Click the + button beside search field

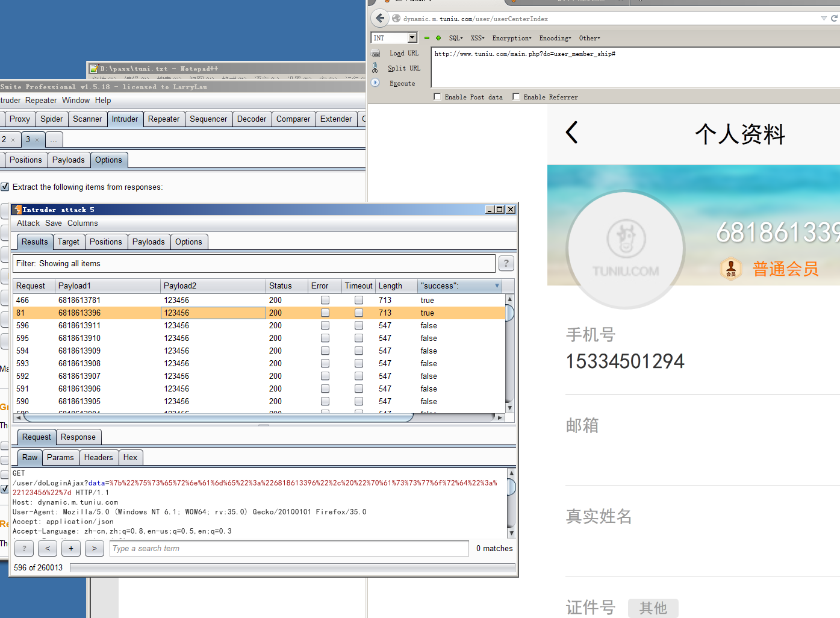(71, 548)
